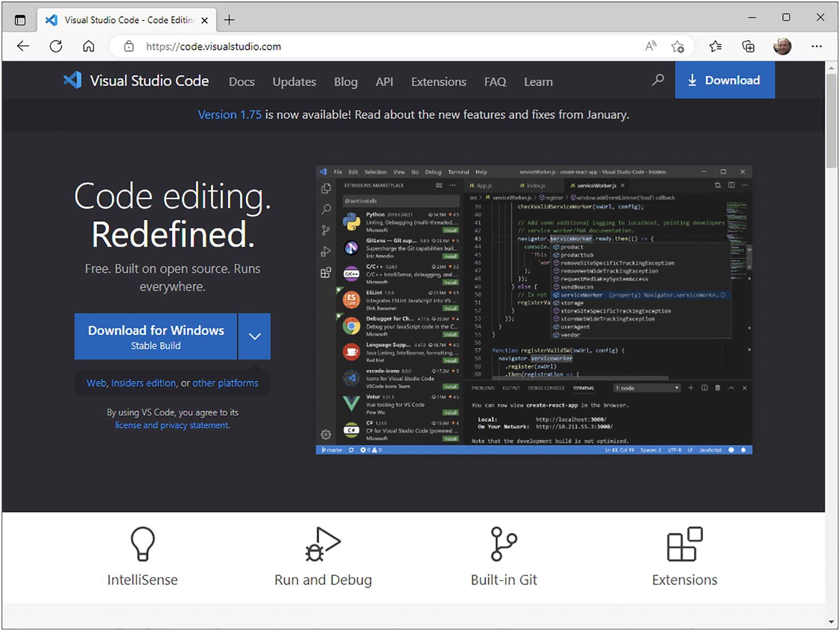The image size is (840, 631).
Task: Click the VS Code editor screenshot image
Action: coord(534,310)
